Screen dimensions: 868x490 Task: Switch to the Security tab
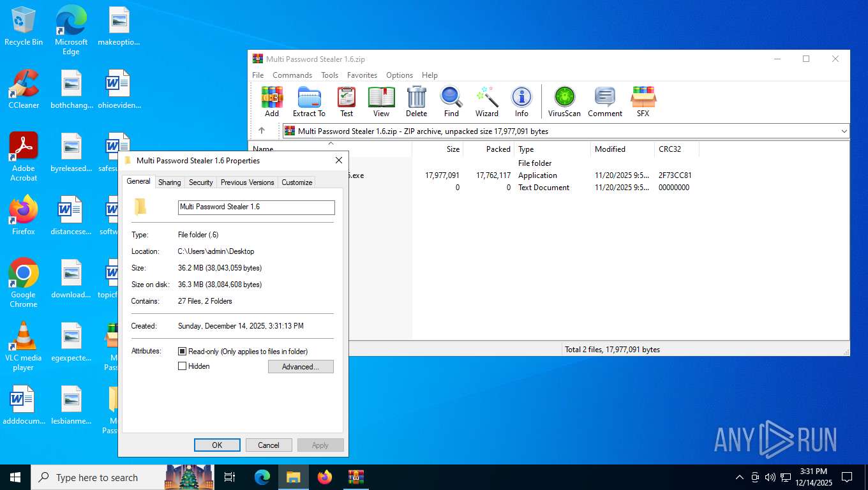(200, 182)
